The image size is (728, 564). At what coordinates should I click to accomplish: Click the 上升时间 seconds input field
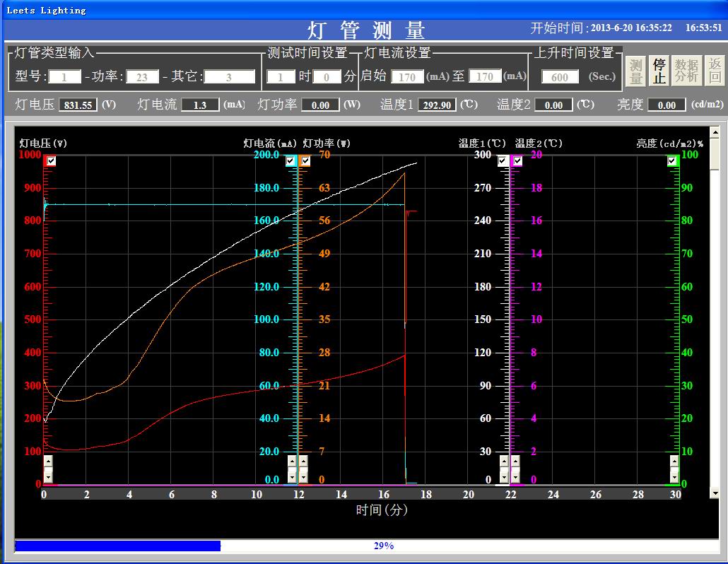coord(560,77)
